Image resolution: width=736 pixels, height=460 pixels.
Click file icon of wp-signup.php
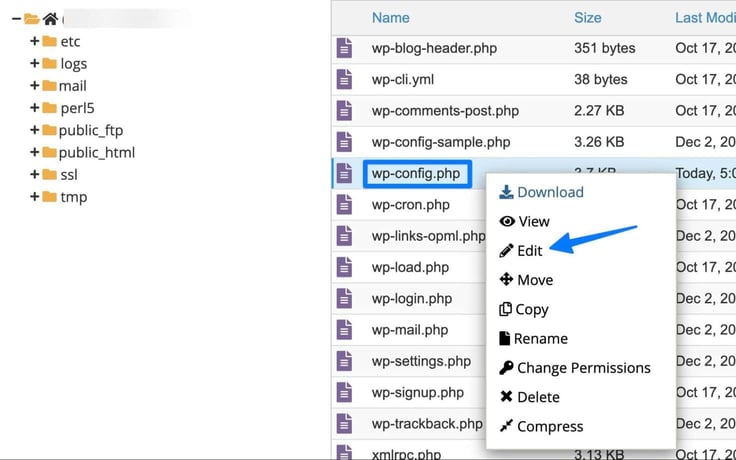tap(344, 392)
